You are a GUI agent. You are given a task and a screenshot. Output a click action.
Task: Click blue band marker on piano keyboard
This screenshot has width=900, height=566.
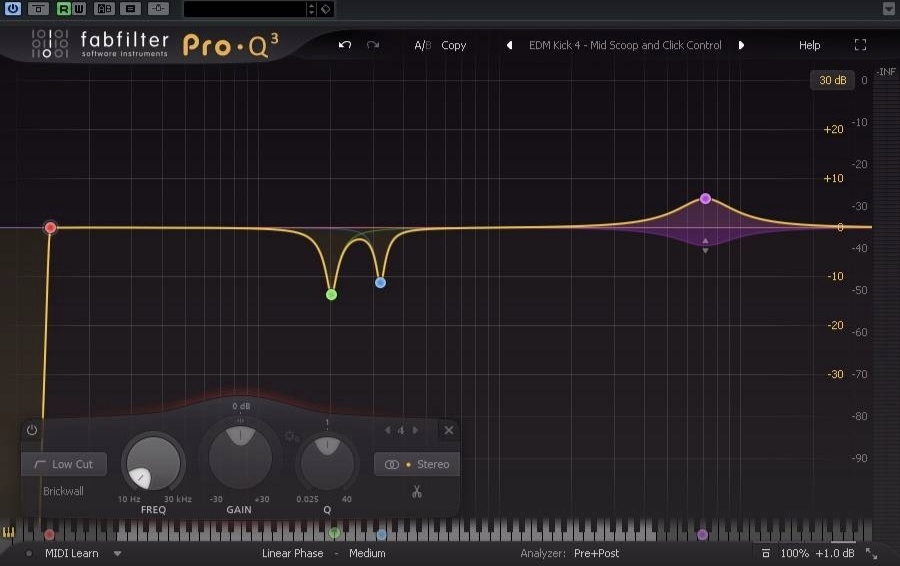(x=381, y=534)
